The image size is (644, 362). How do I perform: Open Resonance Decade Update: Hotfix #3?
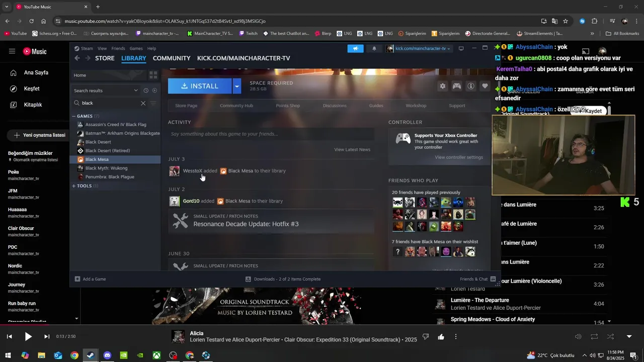tap(246, 224)
